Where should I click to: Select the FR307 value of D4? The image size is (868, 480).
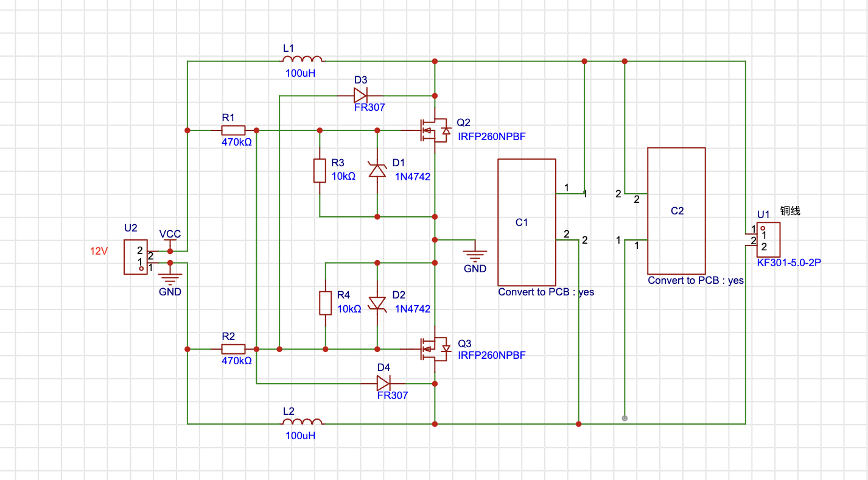[x=393, y=395]
